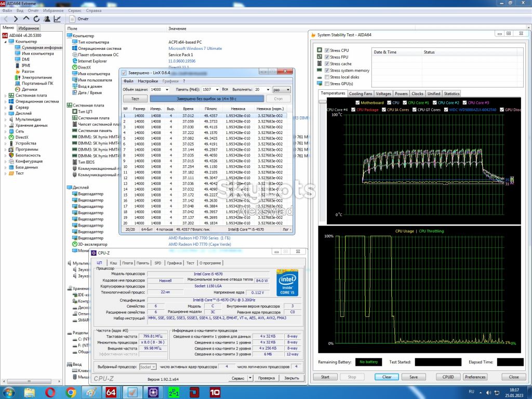Viewport: 532px width, 399px height.
Task: Click the Start button in Stability Test
Action: pos(325,377)
